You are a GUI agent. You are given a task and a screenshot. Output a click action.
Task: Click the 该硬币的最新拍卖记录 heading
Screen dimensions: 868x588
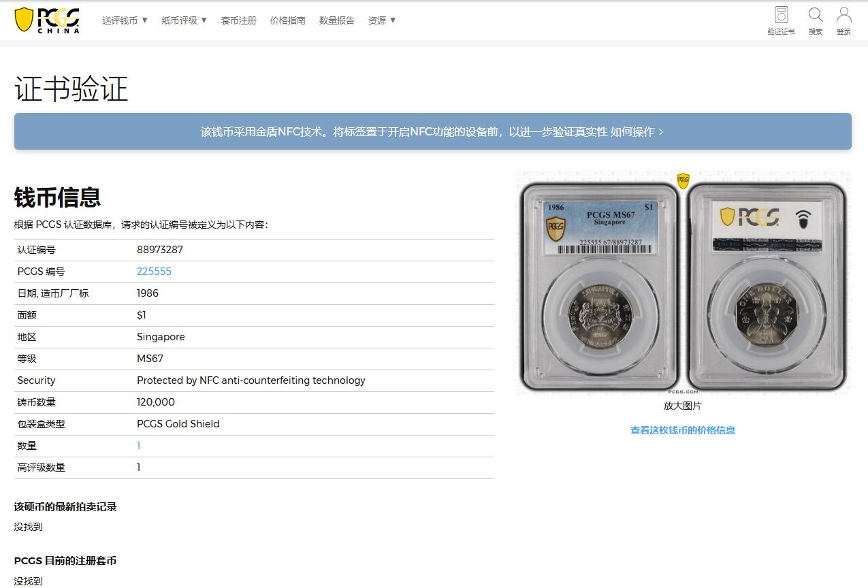click(65, 507)
